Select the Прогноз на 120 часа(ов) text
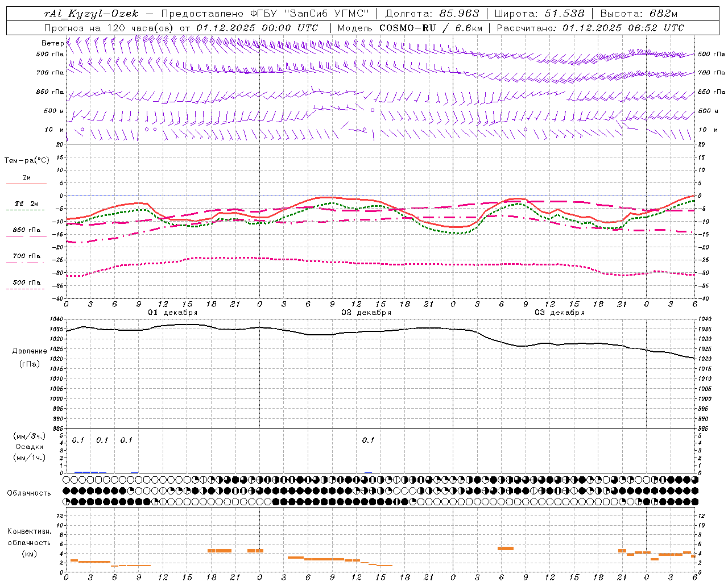728x582 pixels. 110,28
